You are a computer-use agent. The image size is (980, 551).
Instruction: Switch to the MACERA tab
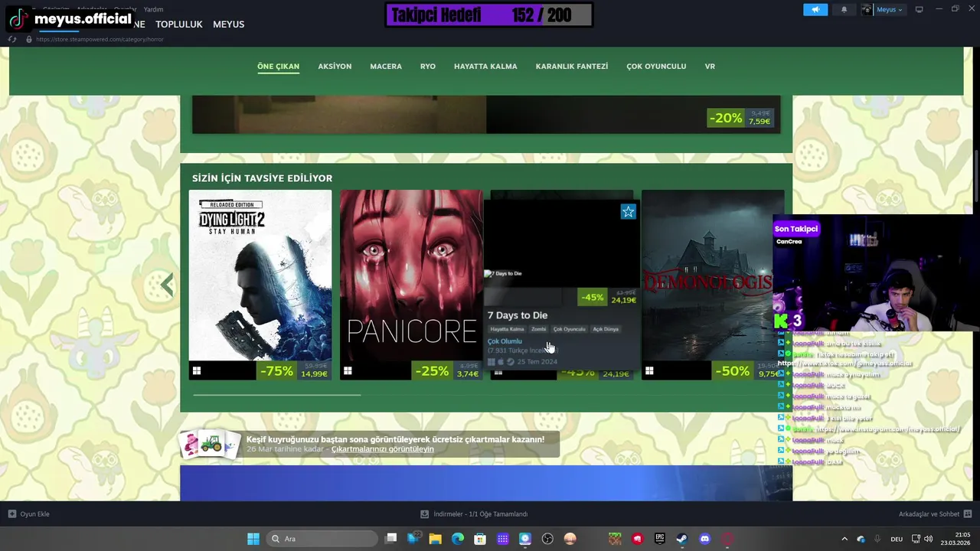pos(386,67)
